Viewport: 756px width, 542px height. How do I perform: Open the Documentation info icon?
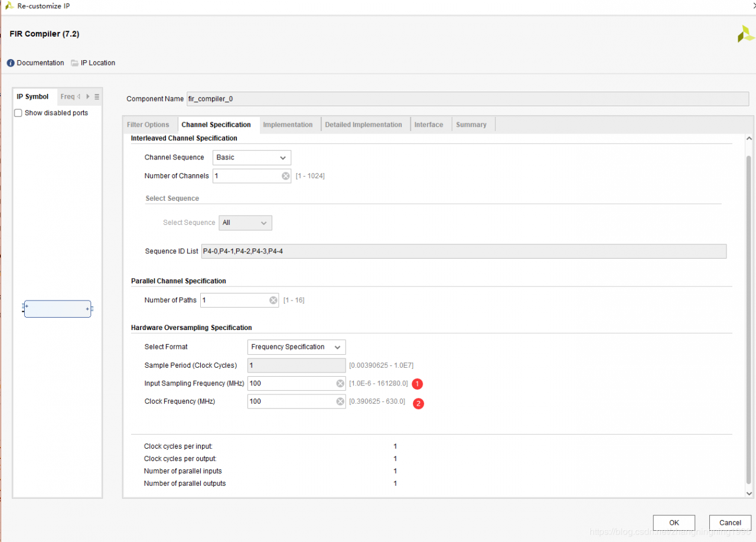[11, 63]
